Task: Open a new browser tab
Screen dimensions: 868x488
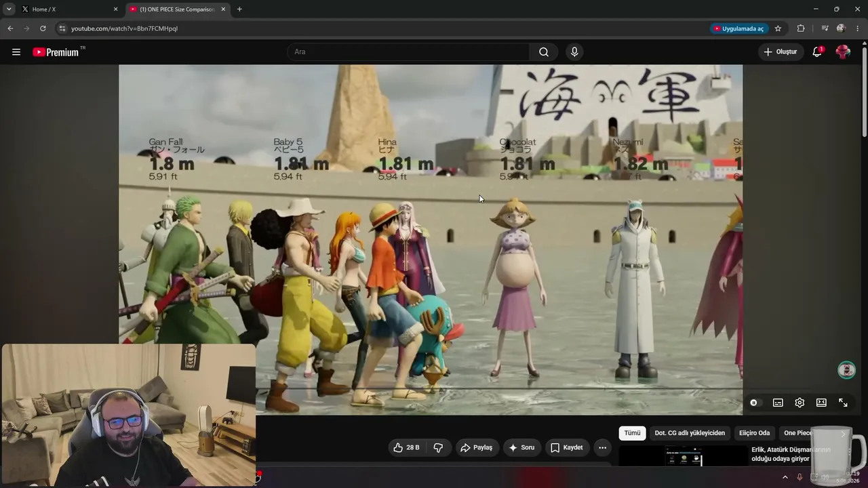Action: (239, 9)
